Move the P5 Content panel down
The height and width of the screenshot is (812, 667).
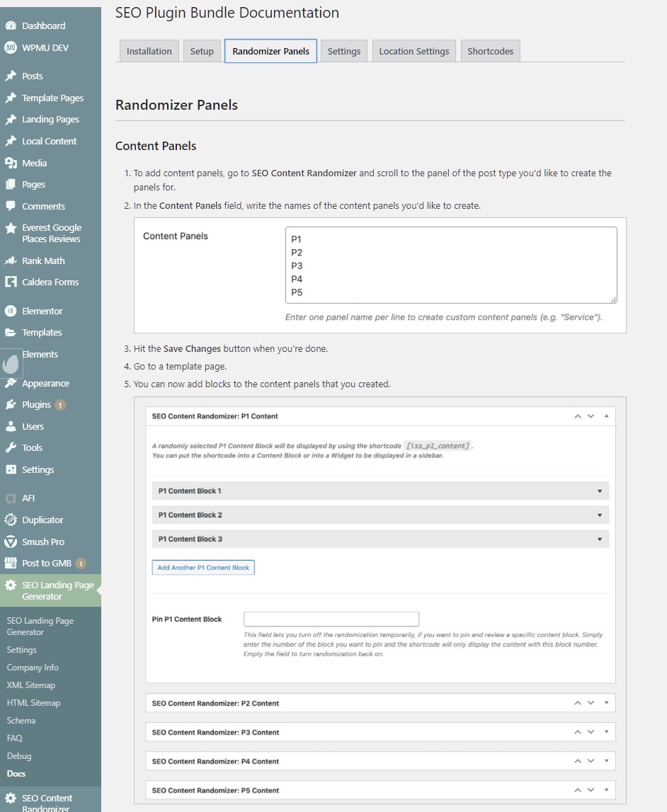tap(591, 790)
